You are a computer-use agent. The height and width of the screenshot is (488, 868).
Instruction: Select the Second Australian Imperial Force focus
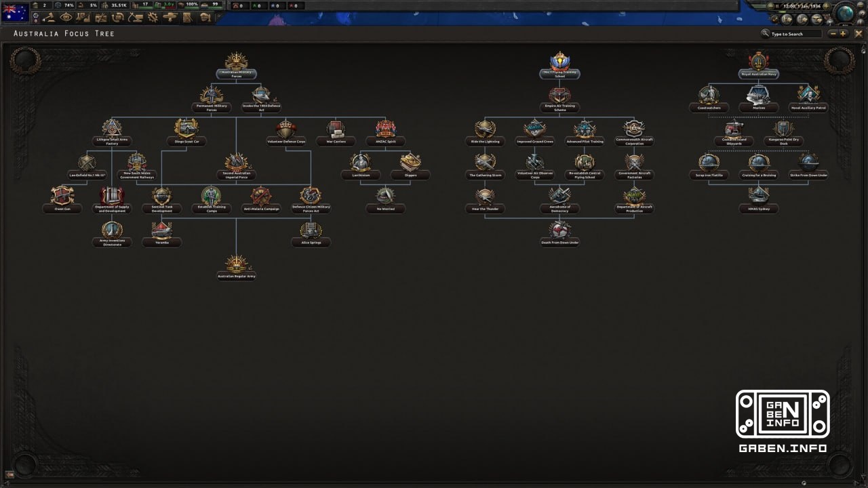237,167
